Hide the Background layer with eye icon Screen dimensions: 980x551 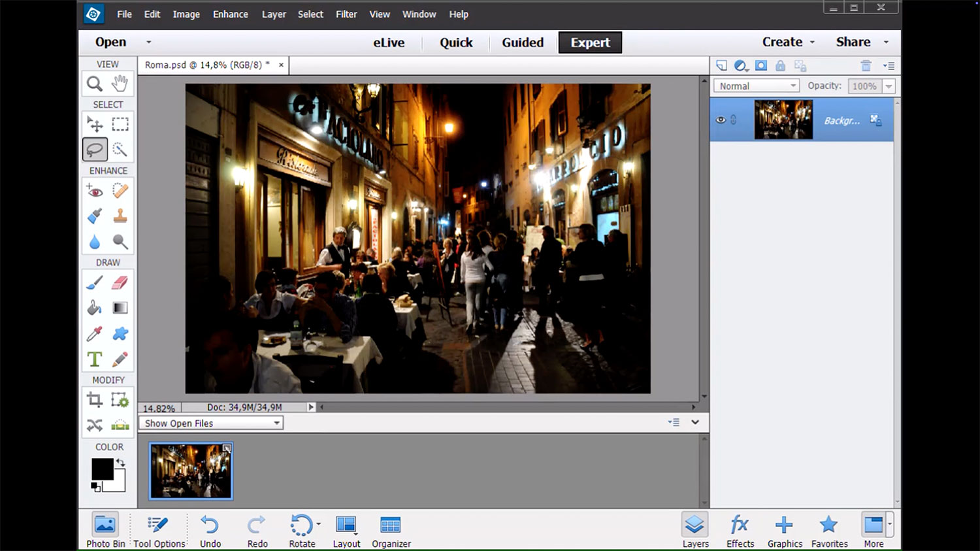[x=721, y=120]
